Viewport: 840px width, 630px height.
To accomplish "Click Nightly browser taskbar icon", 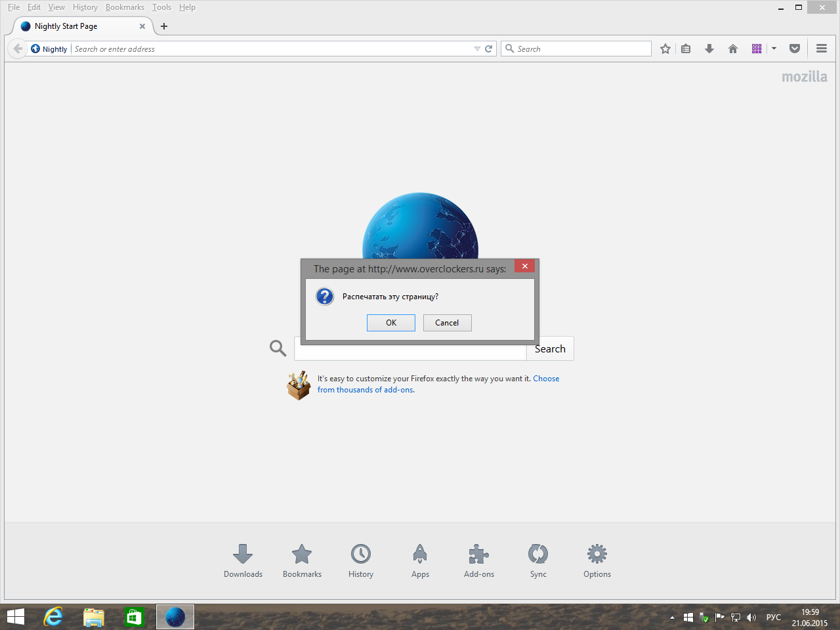I will tap(175, 617).
